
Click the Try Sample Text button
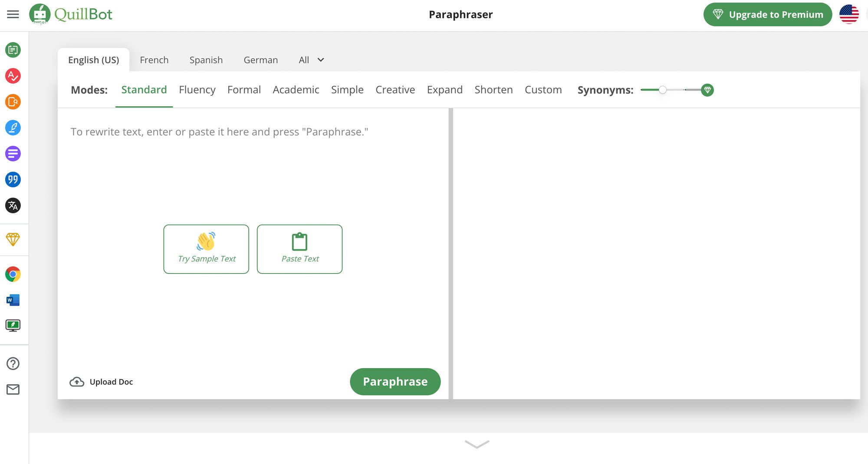[206, 249]
